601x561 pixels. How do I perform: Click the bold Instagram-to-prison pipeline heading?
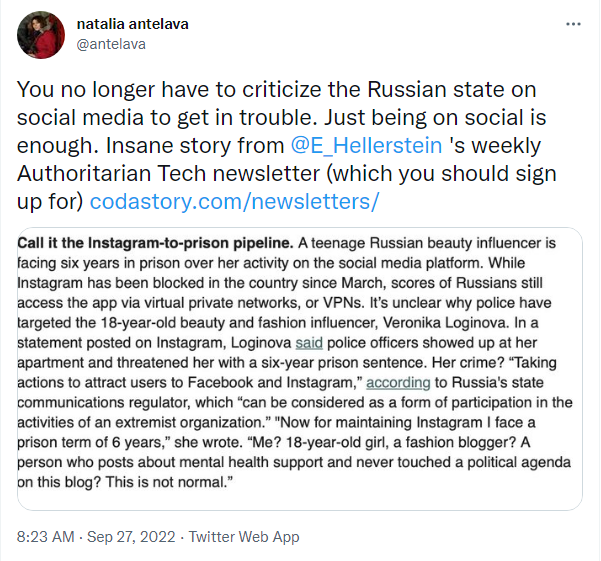pyautogui.click(x=155, y=244)
